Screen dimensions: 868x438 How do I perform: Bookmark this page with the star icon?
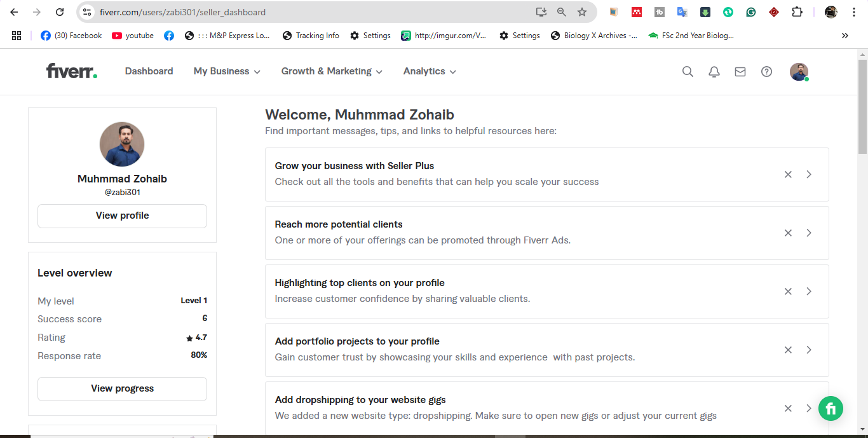click(x=582, y=12)
